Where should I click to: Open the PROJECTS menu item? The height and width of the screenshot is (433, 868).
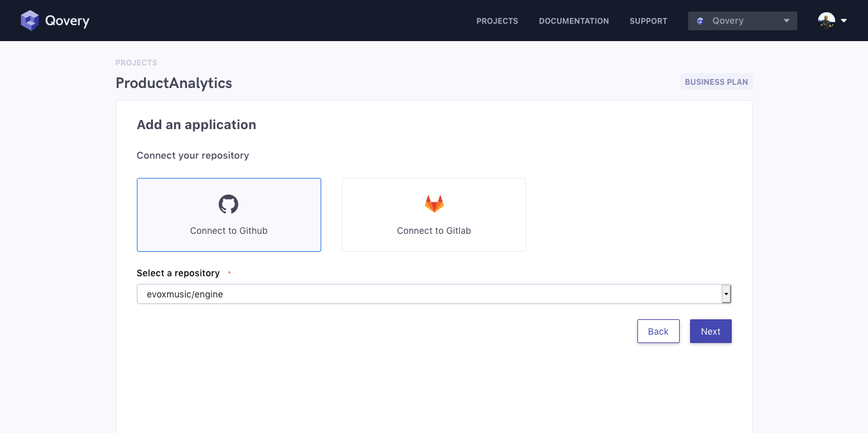[497, 21]
